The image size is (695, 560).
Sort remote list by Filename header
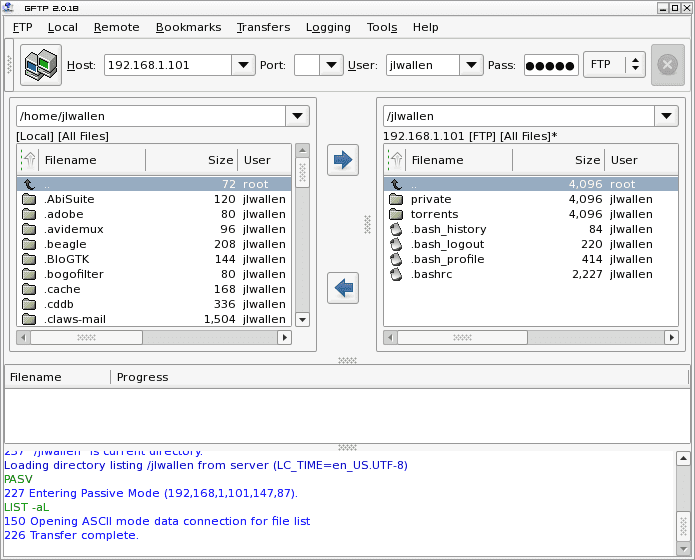pos(460,160)
